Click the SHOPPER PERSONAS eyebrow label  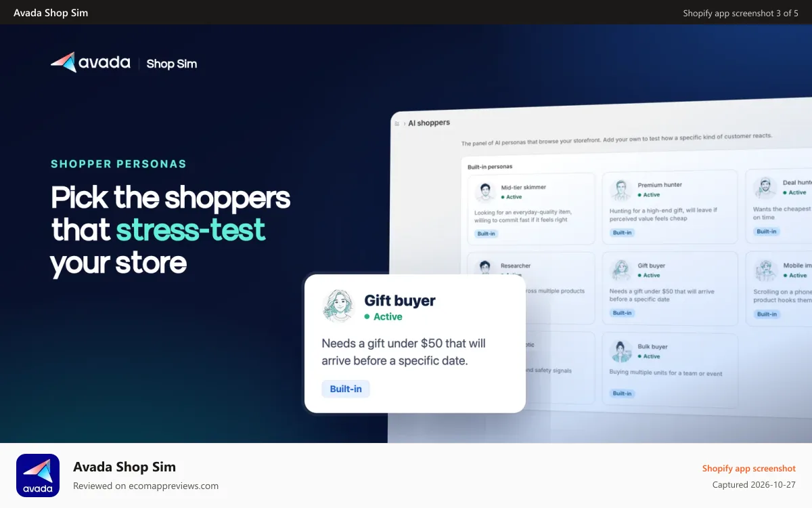[x=118, y=164]
